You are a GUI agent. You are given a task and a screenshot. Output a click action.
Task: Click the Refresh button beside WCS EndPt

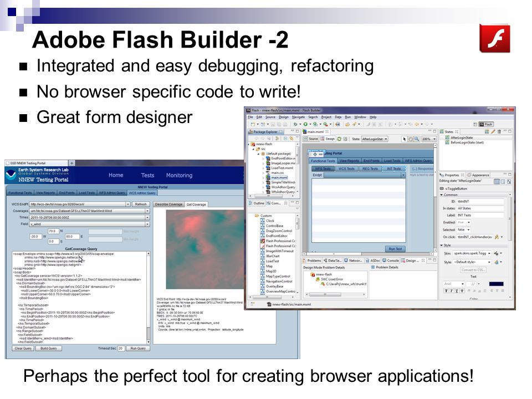click(x=141, y=204)
